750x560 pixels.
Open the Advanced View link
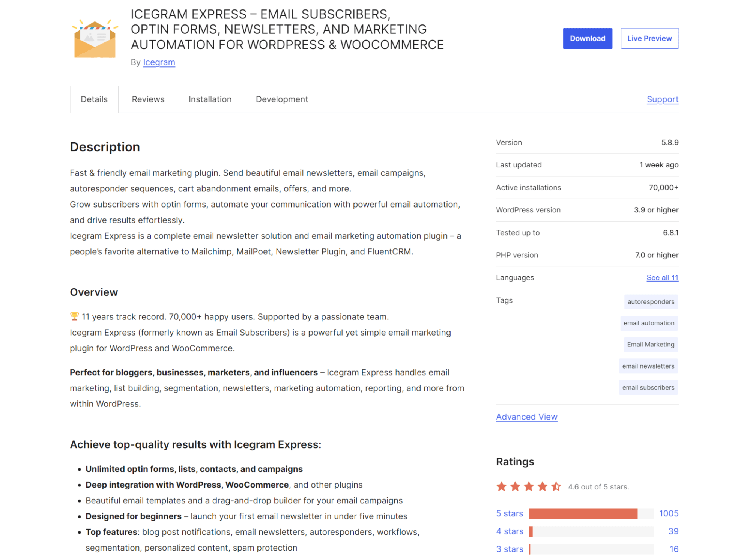(526, 417)
